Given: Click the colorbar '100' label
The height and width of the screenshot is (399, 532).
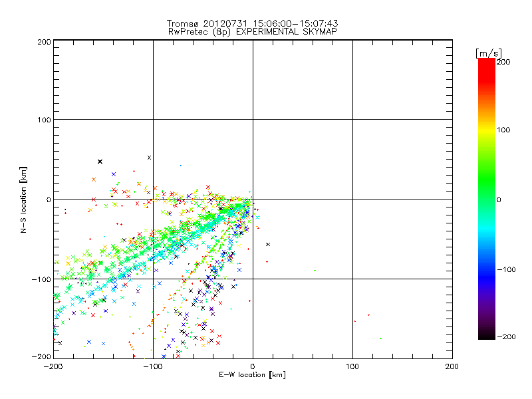Looking at the screenshot, I should pos(503,130).
